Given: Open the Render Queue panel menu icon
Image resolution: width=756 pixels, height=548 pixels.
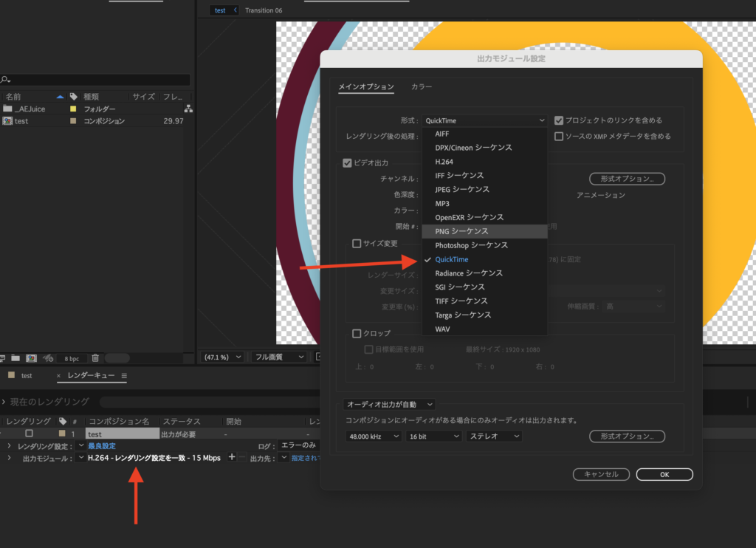Looking at the screenshot, I should [124, 376].
